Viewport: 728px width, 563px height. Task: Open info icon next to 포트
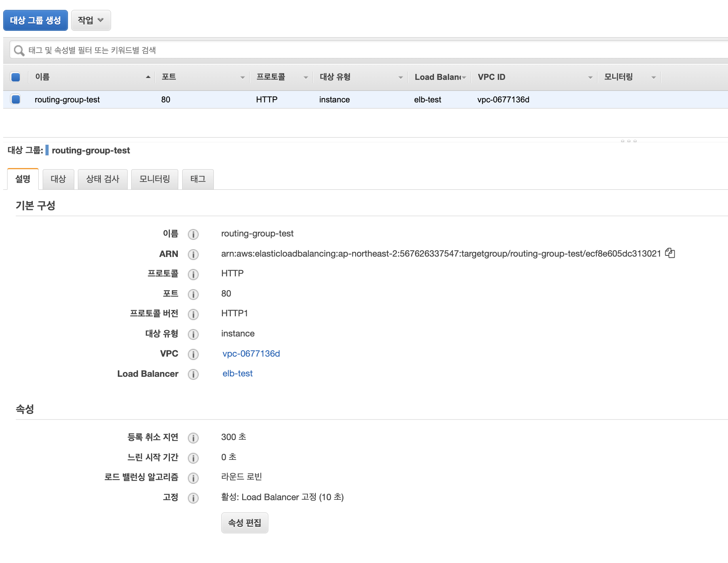point(193,294)
